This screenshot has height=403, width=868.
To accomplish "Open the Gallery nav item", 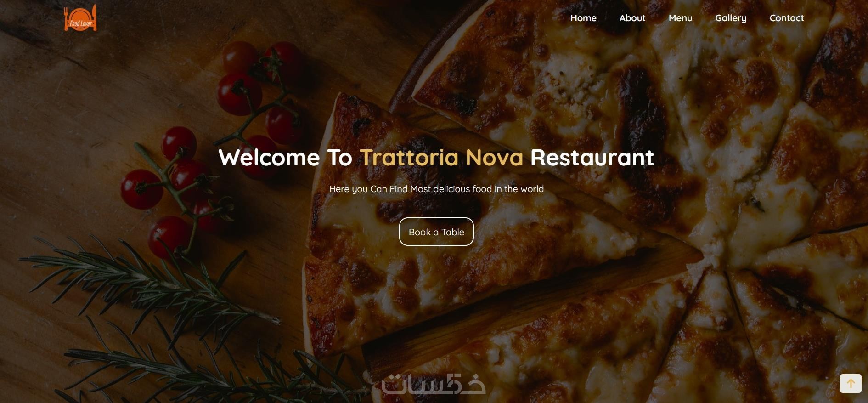I will pyautogui.click(x=731, y=18).
